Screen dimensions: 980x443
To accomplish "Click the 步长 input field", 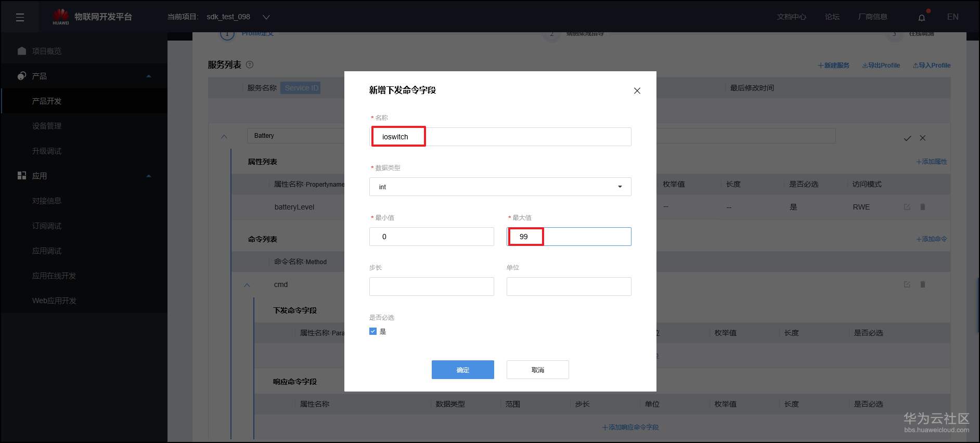I will 432,286.
